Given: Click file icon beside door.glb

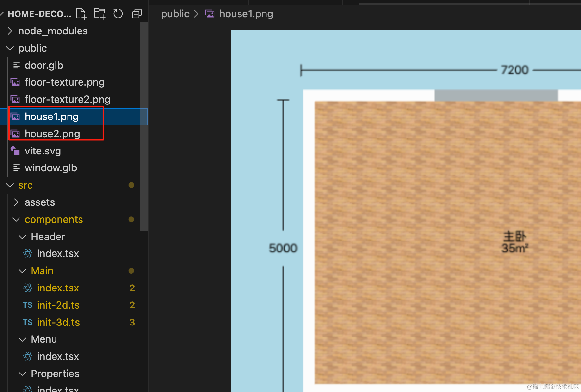Looking at the screenshot, I should click(x=16, y=65).
